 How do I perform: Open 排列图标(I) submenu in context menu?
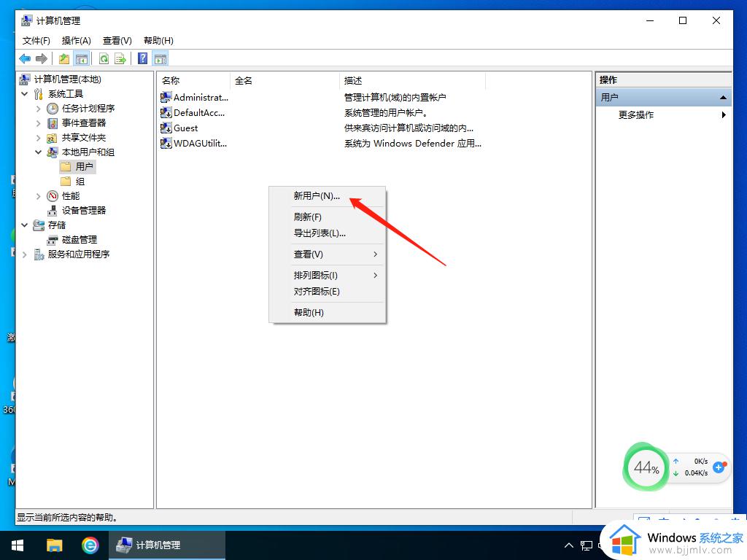[328, 275]
